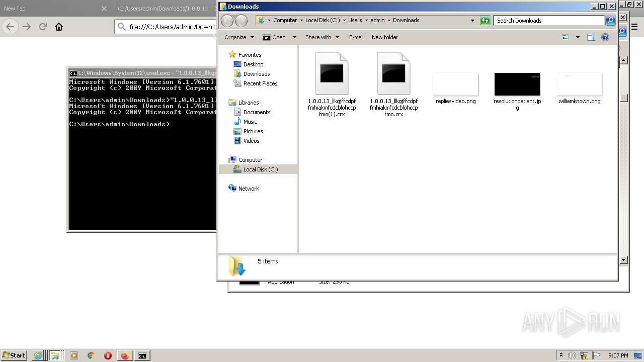The image size is (644, 362).
Task: Select the 1.0.0.13_llkgjffcdpffmhiakmfcdcblohccpfmo.crx file
Action: tap(393, 84)
